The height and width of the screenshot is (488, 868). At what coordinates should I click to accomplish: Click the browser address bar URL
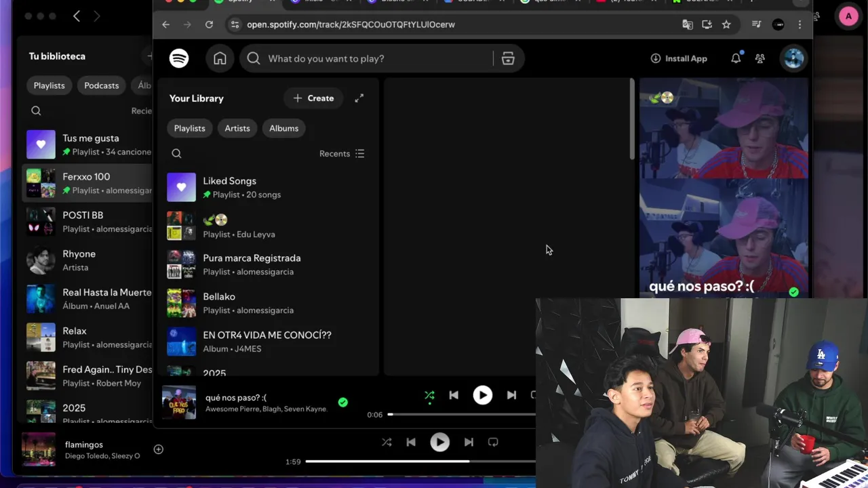(x=351, y=24)
